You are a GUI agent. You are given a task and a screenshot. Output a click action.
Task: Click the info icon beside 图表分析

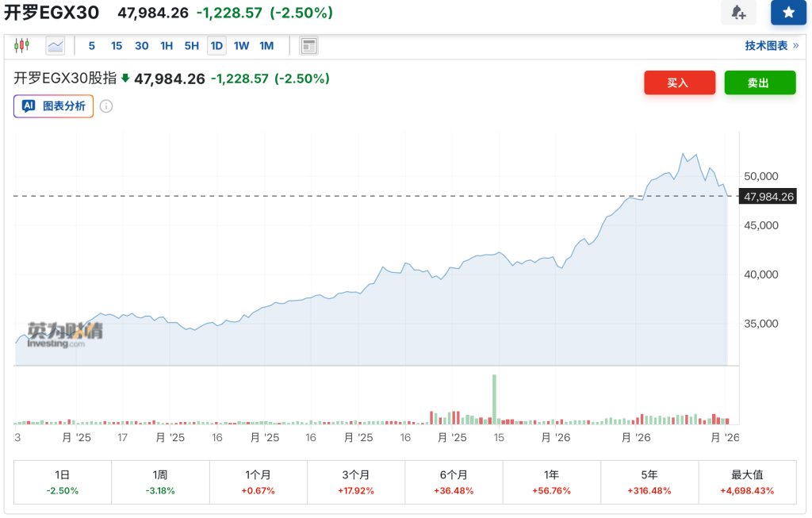click(106, 106)
